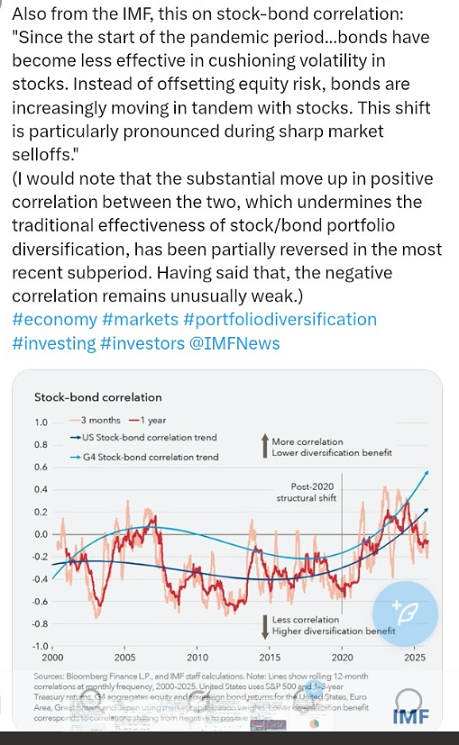This screenshot has width=459, height=745.
Task: Open the #economy hashtag
Action: [x=54, y=319]
